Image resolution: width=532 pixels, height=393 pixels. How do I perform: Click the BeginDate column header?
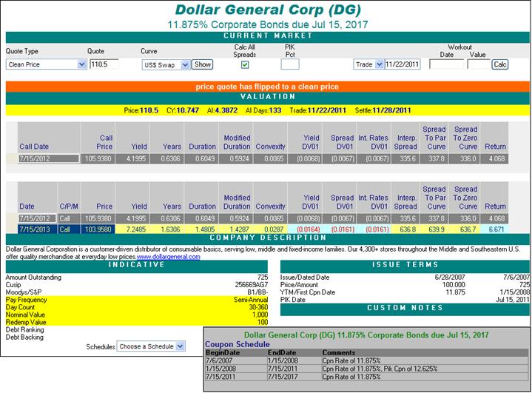(223, 352)
